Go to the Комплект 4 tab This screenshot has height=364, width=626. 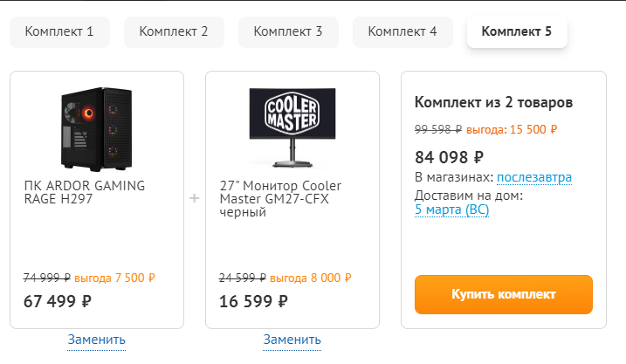(x=402, y=32)
